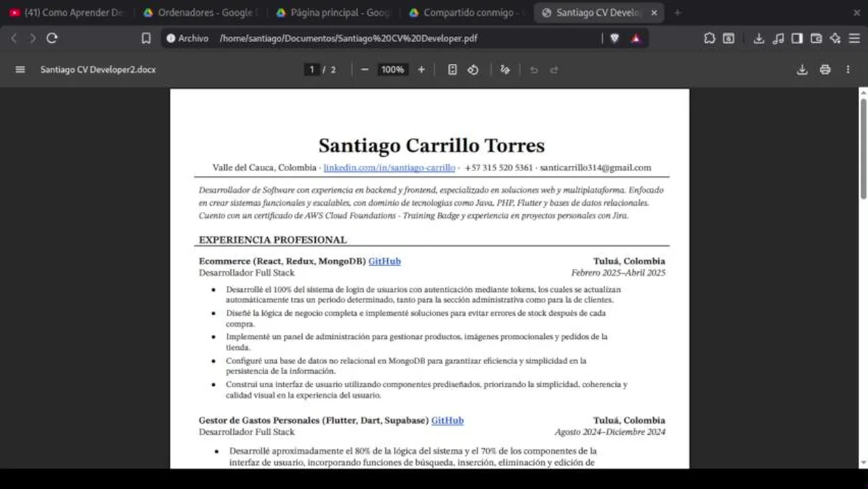Open the Brave Shields lion icon

(x=615, y=39)
